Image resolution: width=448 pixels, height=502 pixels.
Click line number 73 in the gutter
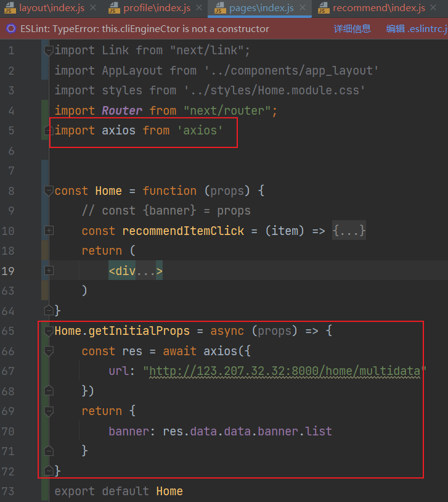point(8,491)
